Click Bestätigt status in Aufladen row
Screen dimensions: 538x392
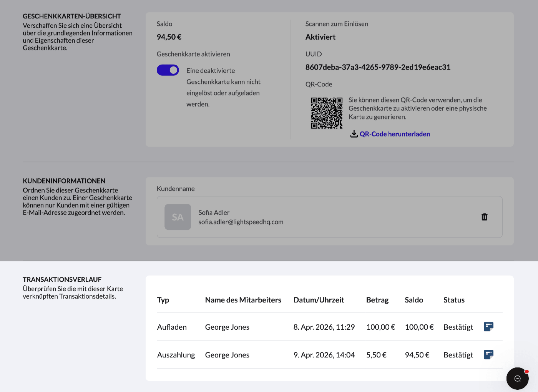pyautogui.click(x=458, y=327)
